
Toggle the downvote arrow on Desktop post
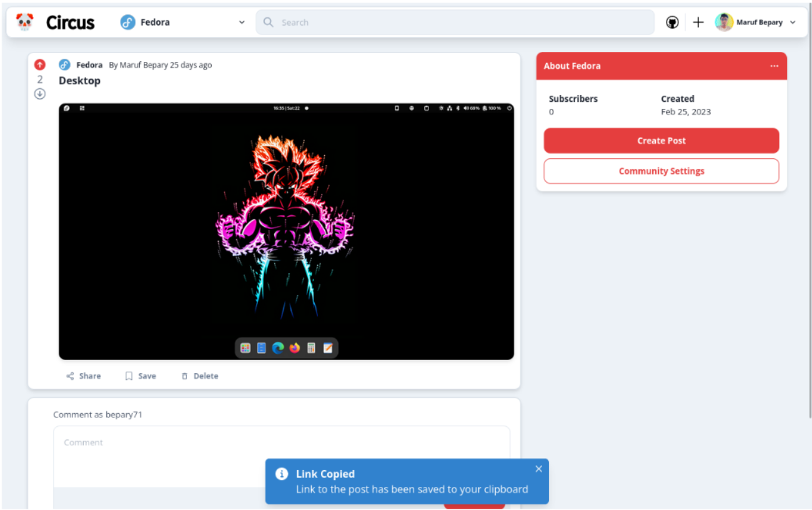point(40,94)
